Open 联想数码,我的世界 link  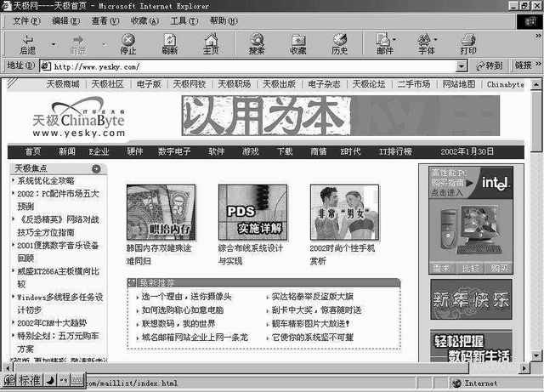pos(178,324)
